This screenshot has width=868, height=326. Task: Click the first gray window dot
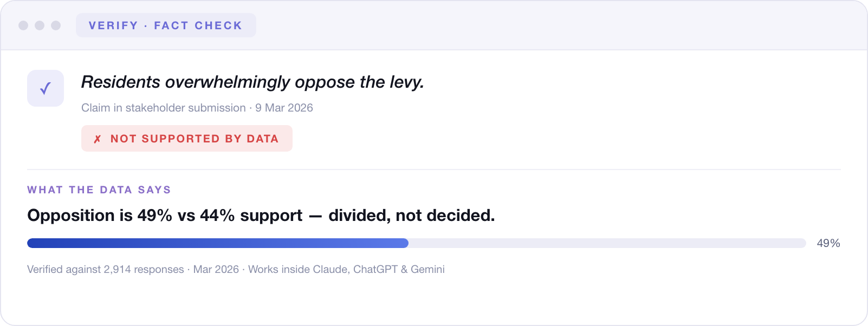click(23, 25)
